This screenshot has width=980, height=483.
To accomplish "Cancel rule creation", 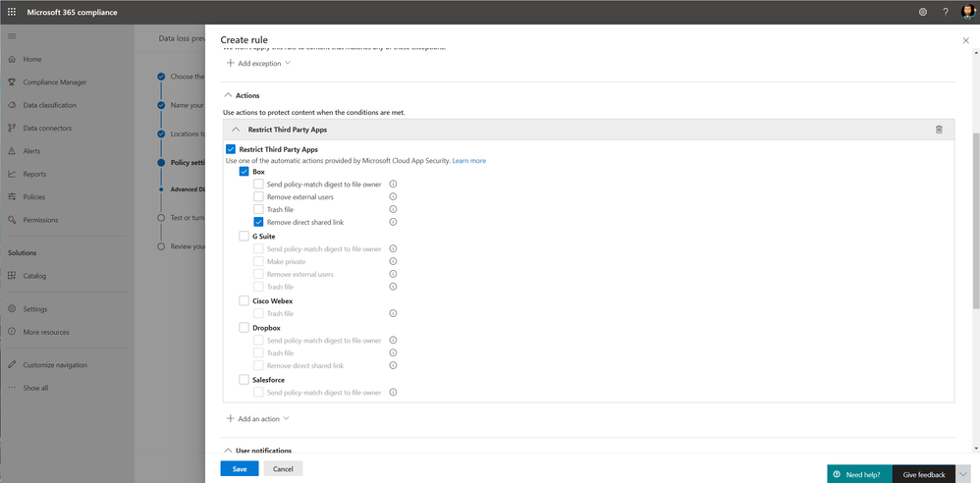I will (283, 468).
